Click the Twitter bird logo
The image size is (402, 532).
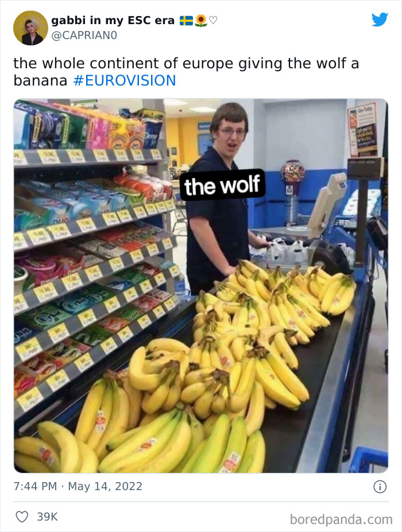380,20
